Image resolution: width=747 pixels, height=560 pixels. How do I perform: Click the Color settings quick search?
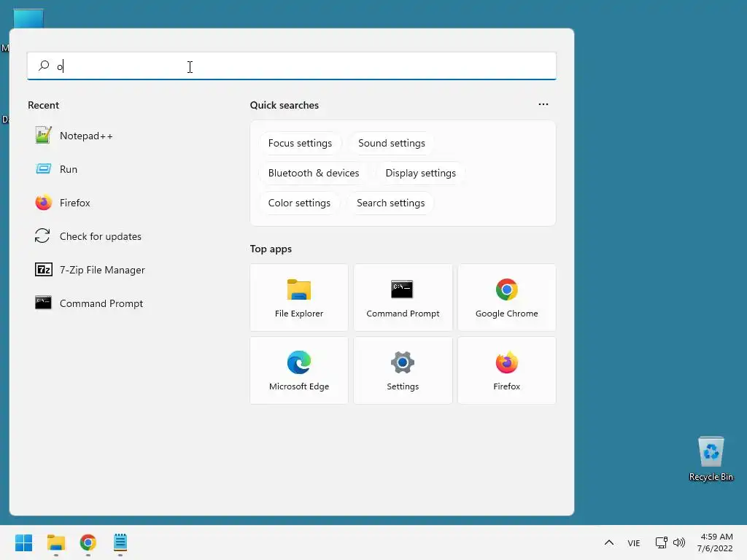click(299, 203)
